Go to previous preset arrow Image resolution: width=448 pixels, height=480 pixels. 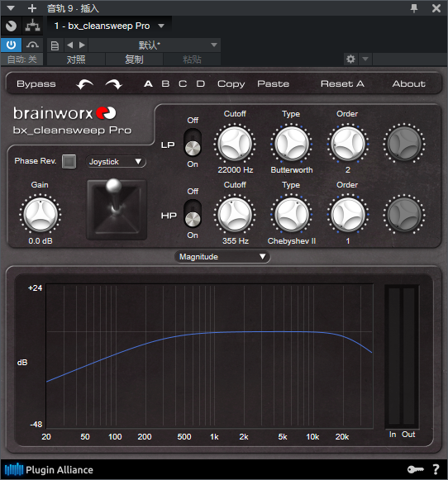pyautogui.click(x=70, y=45)
